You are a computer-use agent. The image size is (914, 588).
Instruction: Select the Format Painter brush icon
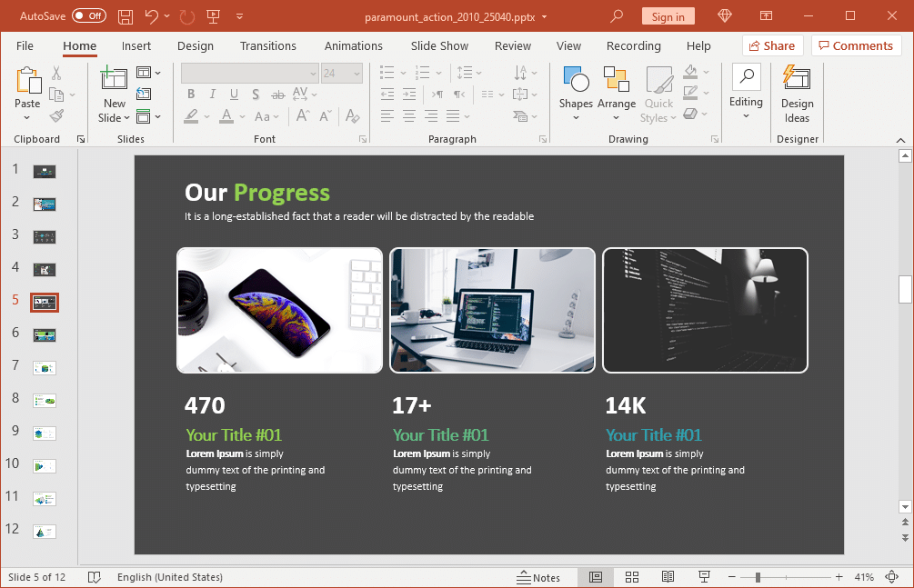(56, 115)
